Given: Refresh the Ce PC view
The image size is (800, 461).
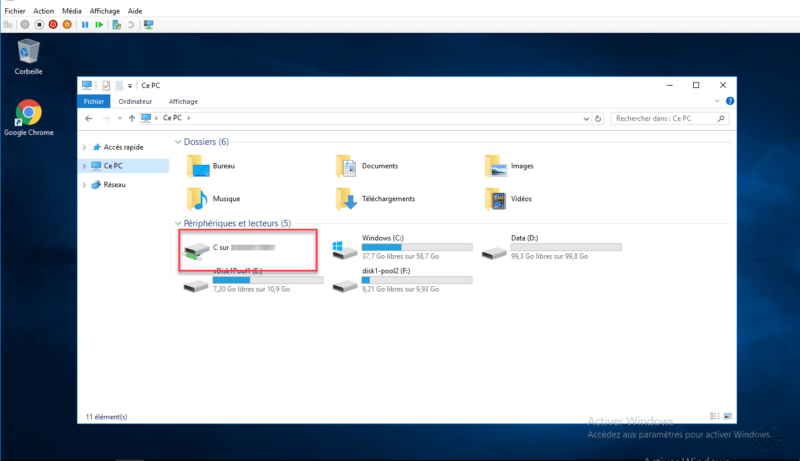Looking at the screenshot, I should (598, 119).
